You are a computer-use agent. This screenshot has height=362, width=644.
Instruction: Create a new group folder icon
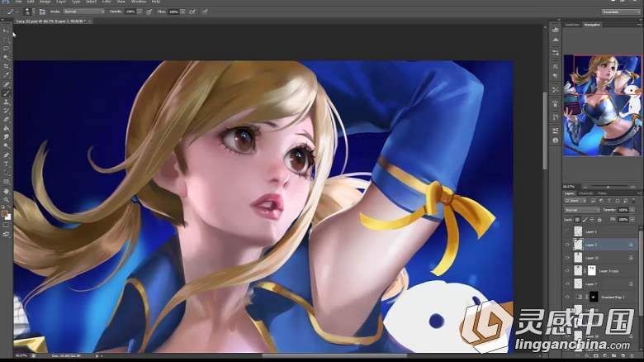[613, 355]
